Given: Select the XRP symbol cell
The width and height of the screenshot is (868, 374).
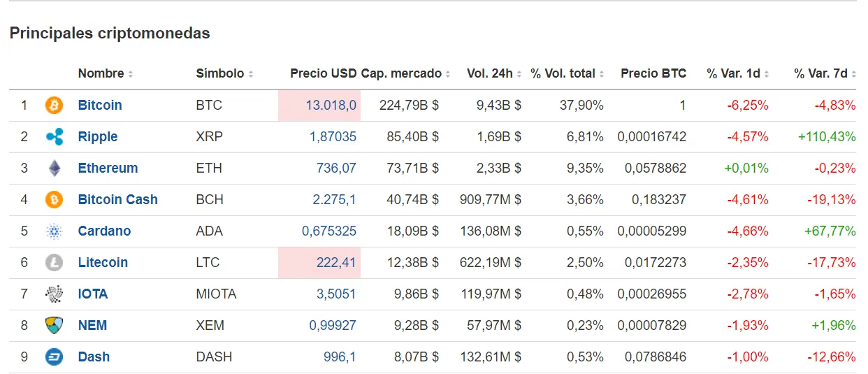Looking at the screenshot, I should pyautogui.click(x=209, y=137).
